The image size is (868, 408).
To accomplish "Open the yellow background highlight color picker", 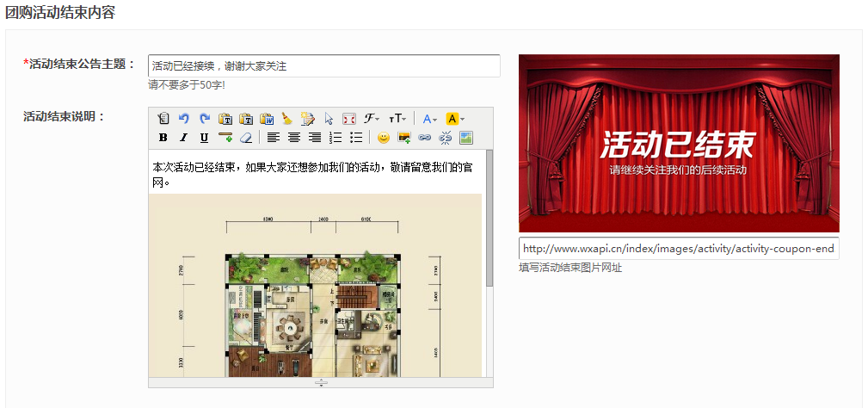I will 455,119.
